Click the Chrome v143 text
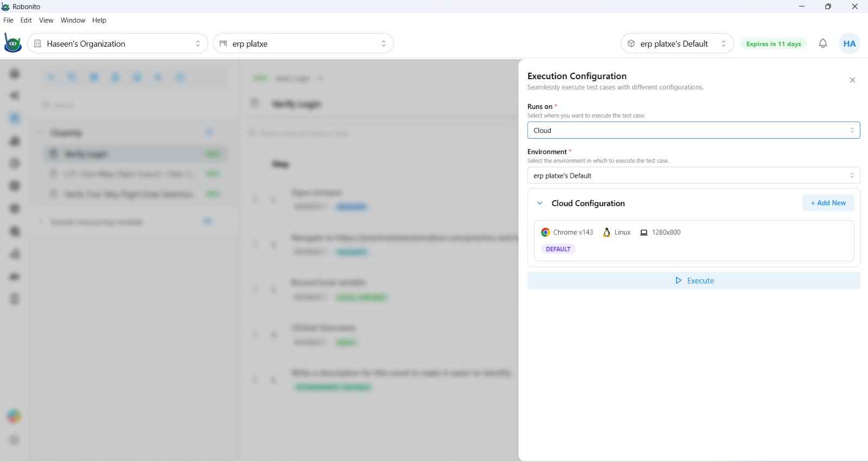This screenshot has height=462, width=868. pyautogui.click(x=573, y=232)
